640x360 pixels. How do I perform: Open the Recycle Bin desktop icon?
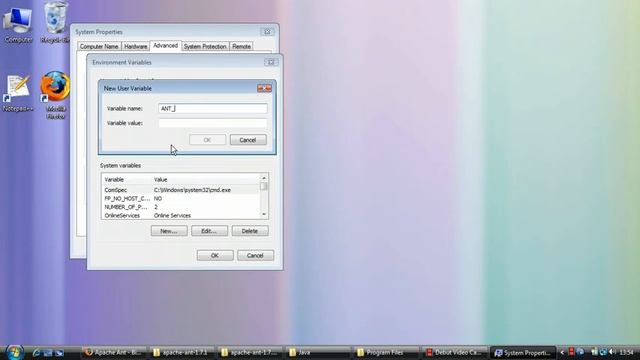coord(56,22)
